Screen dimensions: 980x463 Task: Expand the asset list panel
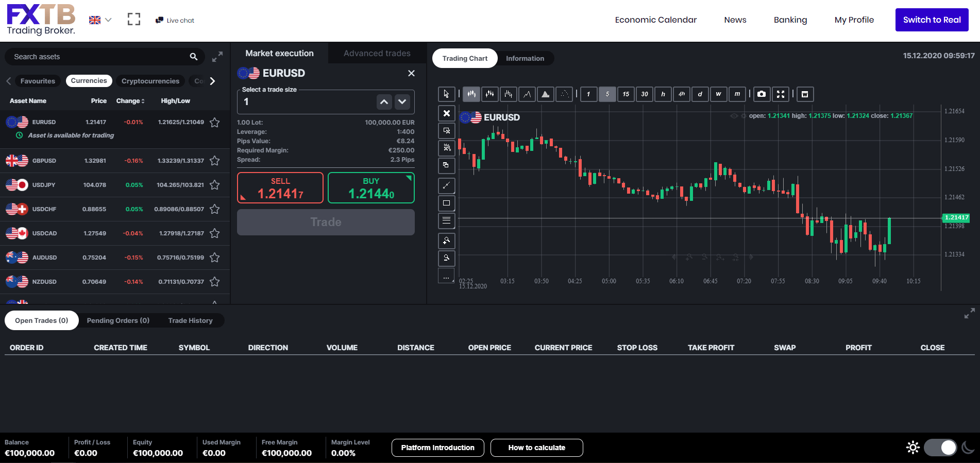click(217, 57)
